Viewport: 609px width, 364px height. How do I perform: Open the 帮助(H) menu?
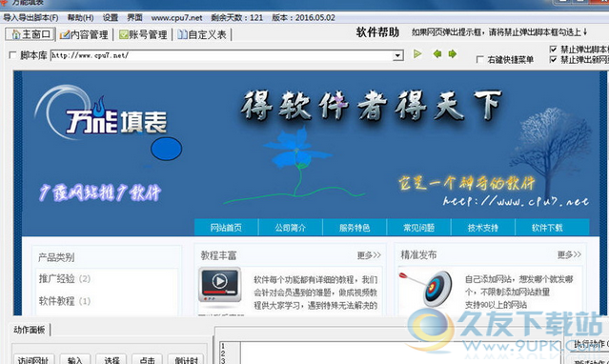[80, 18]
